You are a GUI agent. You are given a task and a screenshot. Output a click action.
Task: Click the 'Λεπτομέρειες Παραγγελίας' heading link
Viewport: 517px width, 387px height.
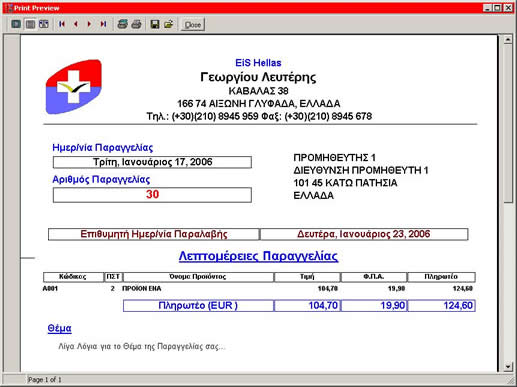click(258, 256)
